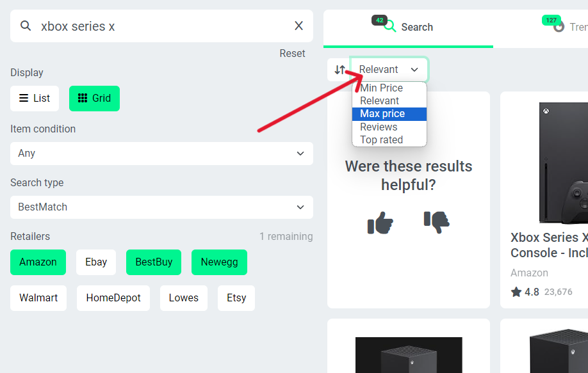This screenshot has width=588, height=373.
Task: Click the Search tab magnifier icon
Action: 389,26
